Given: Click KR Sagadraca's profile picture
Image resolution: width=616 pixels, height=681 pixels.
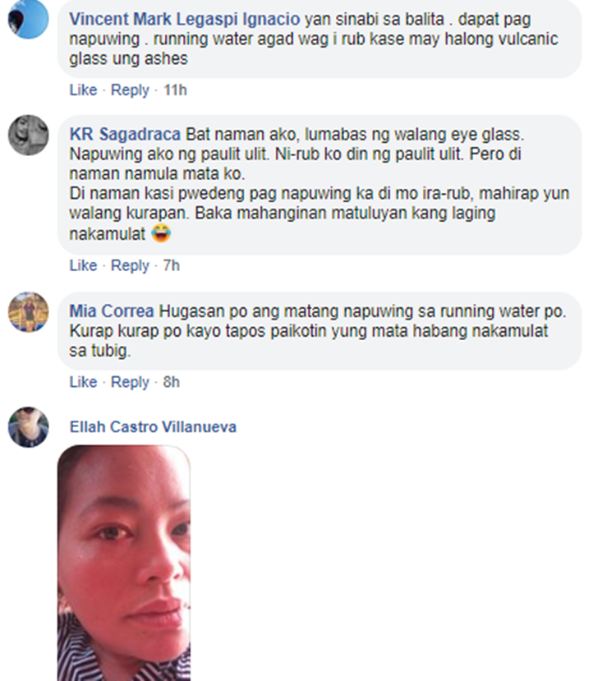Looking at the screenshot, I should click(28, 135).
